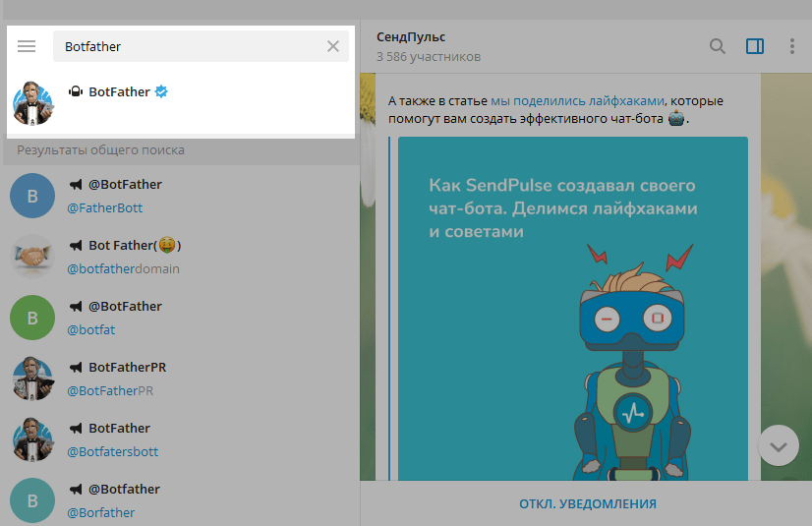Search messages in the СендПульс chat
Image resolution: width=812 pixels, height=526 pixels.
click(x=718, y=46)
